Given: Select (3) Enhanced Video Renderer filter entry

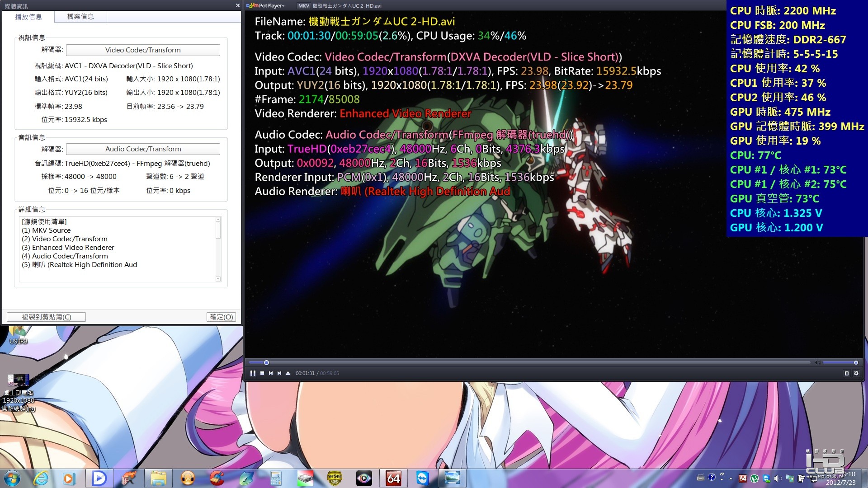Looking at the screenshot, I should point(68,248).
